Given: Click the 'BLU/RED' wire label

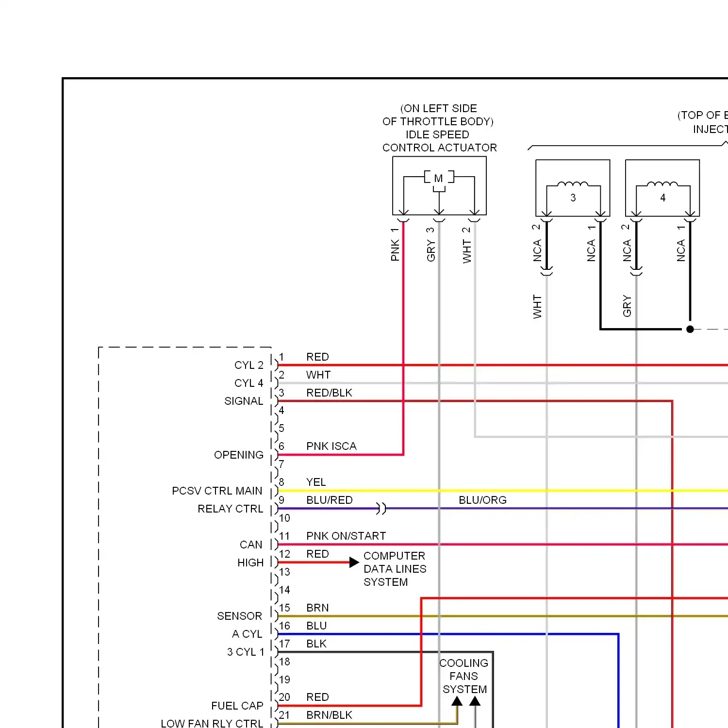Looking at the screenshot, I should [x=330, y=500].
